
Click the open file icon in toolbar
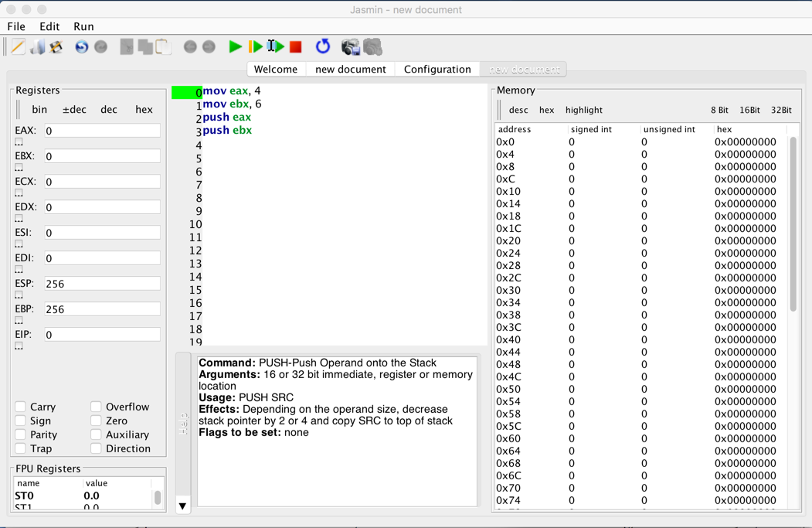pyautogui.click(x=37, y=47)
